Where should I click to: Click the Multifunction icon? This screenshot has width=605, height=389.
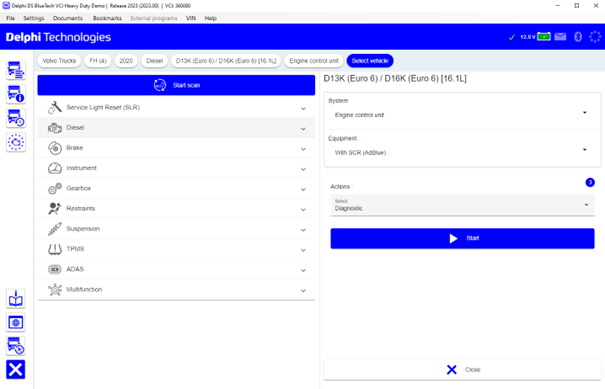pos(55,289)
